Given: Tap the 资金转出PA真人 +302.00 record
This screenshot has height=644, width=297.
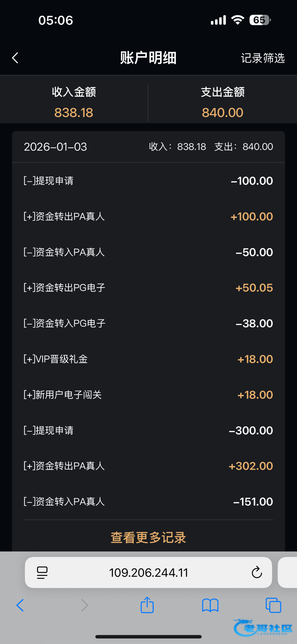Looking at the screenshot, I should 148,466.
